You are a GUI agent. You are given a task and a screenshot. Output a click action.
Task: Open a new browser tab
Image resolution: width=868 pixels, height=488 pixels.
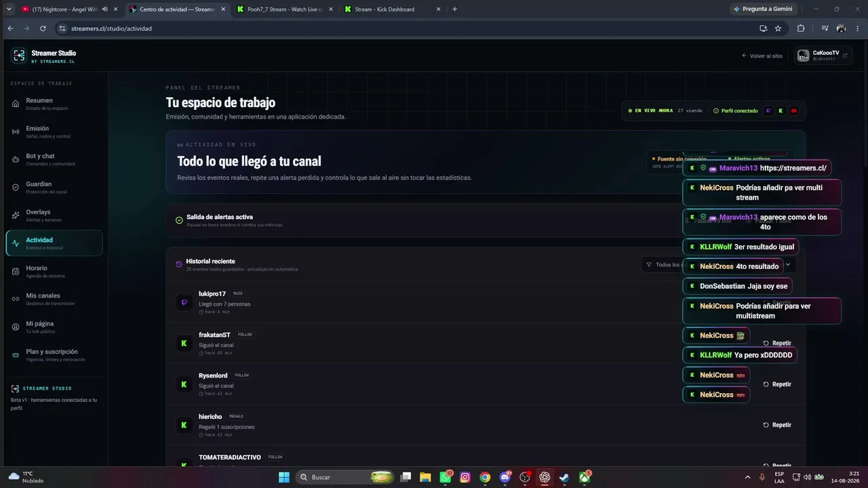tap(454, 9)
